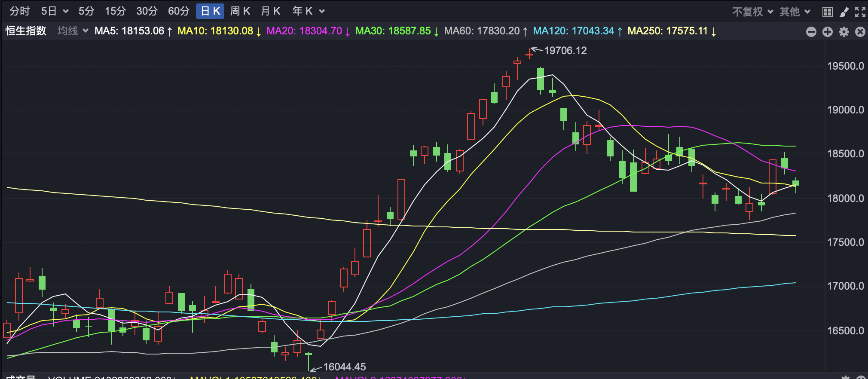Click the MA120: 17043.34 label

pos(578,31)
